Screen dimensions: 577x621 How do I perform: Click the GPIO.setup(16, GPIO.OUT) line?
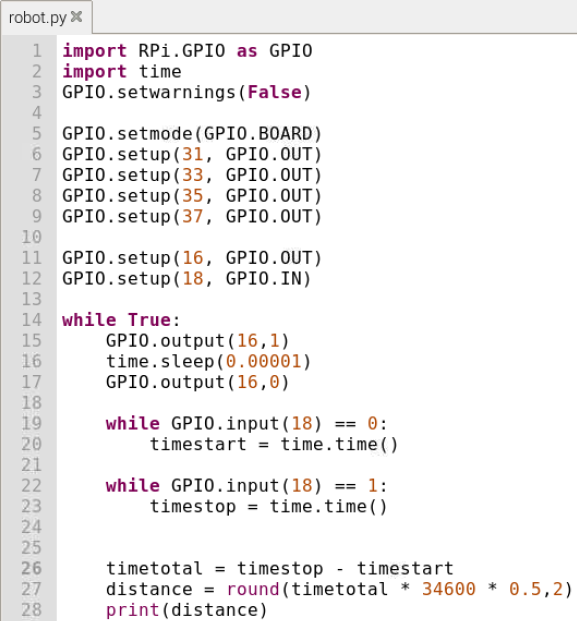192,258
